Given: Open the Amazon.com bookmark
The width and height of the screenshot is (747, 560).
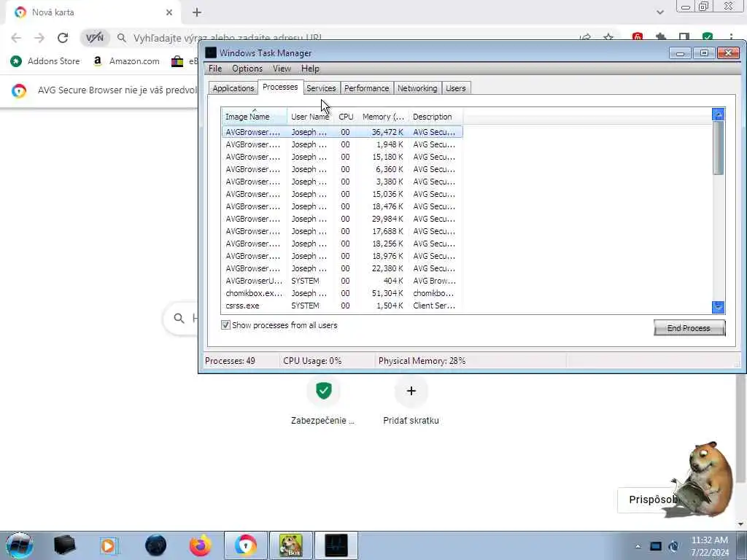Looking at the screenshot, I should (127, 61).
